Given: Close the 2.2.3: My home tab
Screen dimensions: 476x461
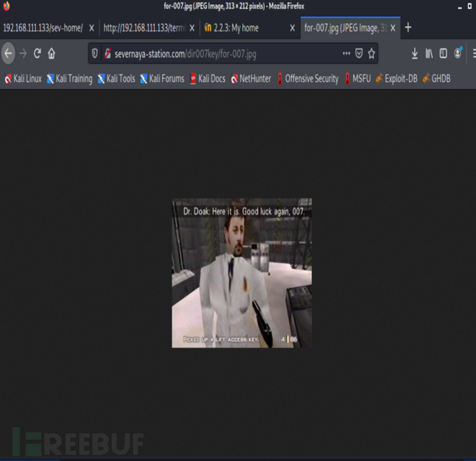Looking at the screenshot, I should pyautogui.click(x=292, y=28).
